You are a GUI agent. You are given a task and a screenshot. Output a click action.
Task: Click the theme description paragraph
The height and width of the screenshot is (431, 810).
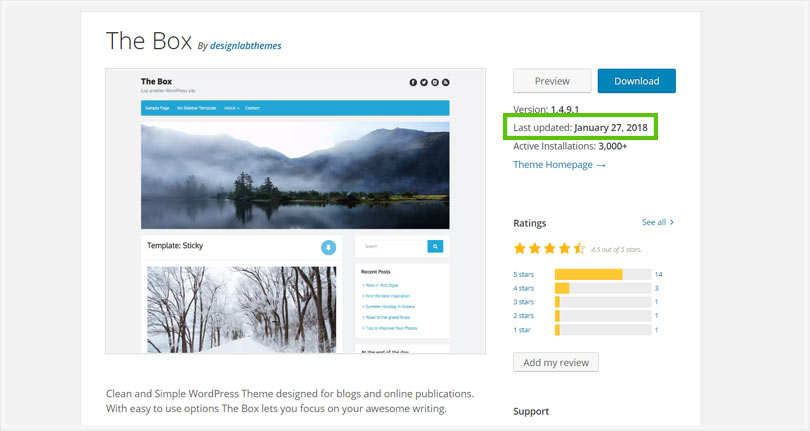tap(290, 401)
